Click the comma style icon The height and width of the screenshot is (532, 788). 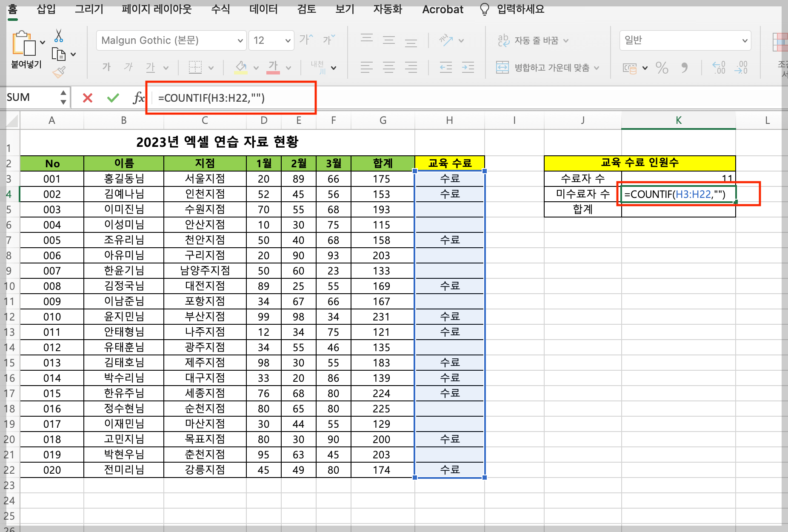click(x=685, y=68)
